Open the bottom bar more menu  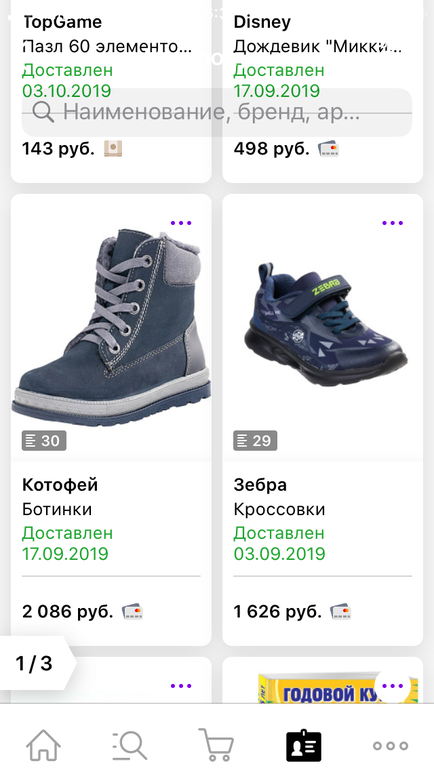tap(390, 745)
